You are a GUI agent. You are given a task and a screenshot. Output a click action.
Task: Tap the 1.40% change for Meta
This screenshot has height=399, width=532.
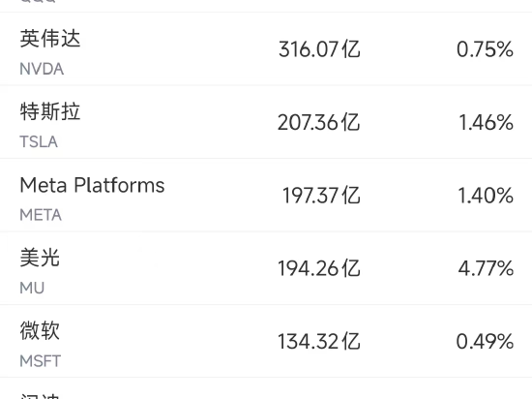pyautogui.click(x=486, y=196)
